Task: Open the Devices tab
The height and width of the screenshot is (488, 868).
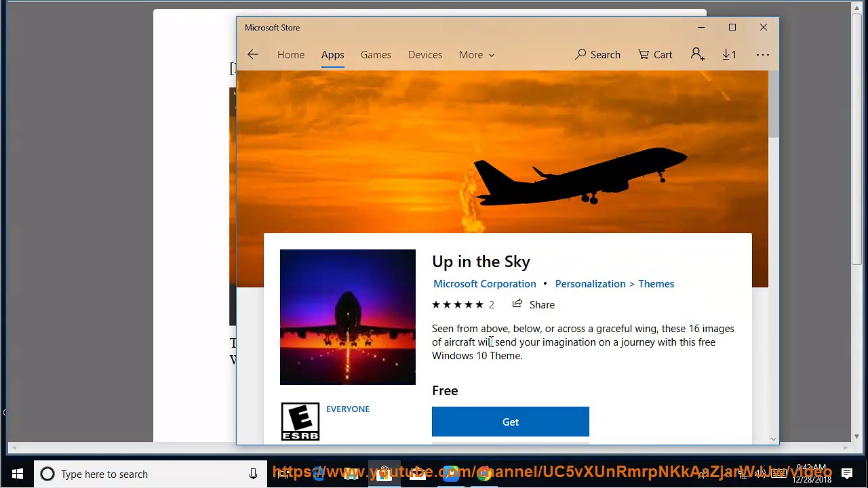Action: point(425,55)
